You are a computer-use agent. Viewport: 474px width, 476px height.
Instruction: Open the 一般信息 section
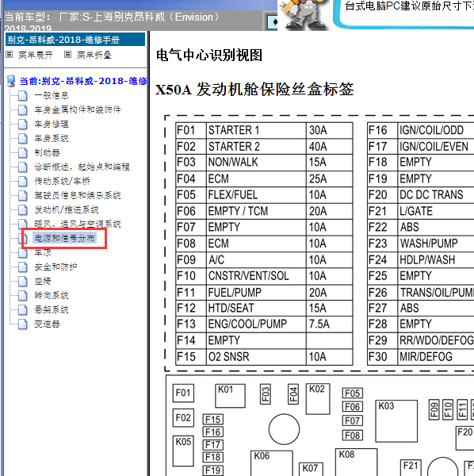[52, 96]
